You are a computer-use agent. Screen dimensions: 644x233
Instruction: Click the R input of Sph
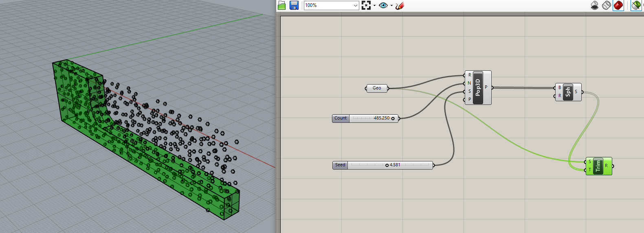[x=560, y=96]
